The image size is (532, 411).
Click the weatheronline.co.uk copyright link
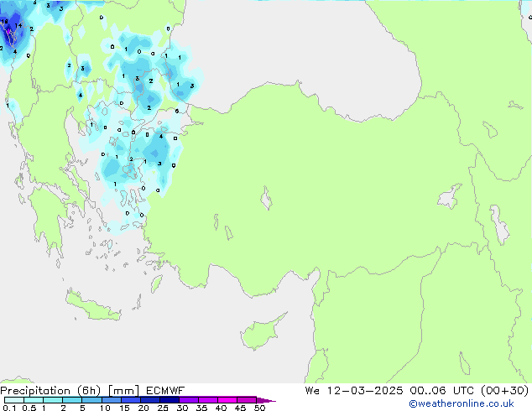click(x=462, y=403)
